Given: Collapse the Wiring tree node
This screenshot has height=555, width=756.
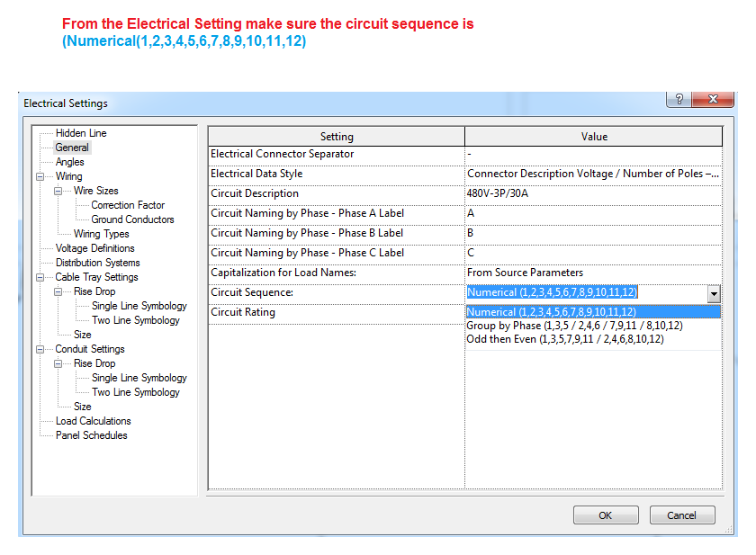Looking at the screenshot, I should [40, 176].
